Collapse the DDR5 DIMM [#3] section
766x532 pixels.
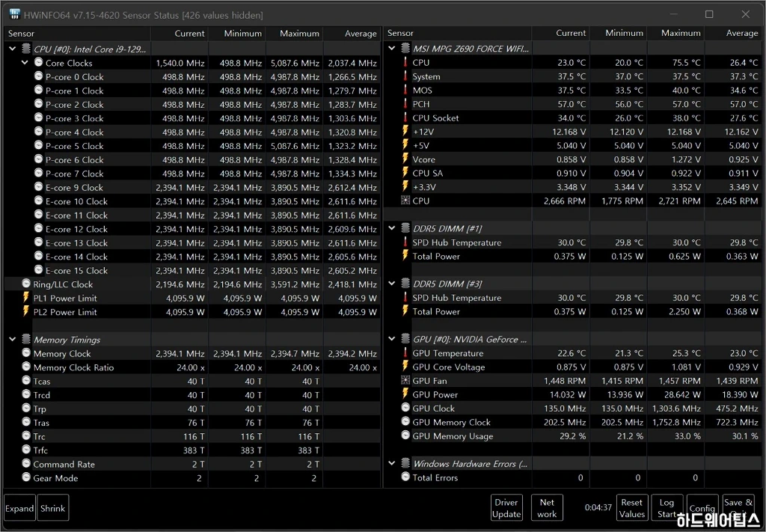tap(391, 284)
